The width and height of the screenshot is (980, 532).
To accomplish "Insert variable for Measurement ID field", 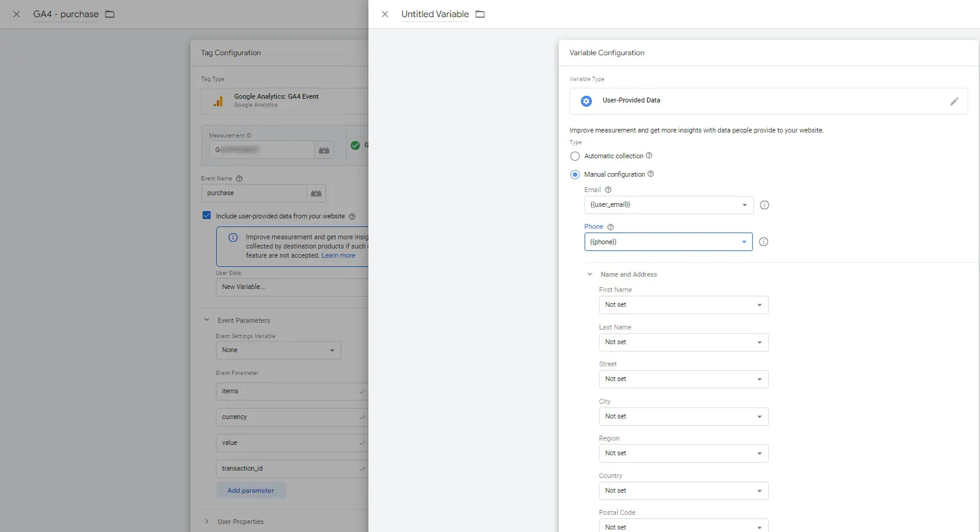I will pos(324,150).
